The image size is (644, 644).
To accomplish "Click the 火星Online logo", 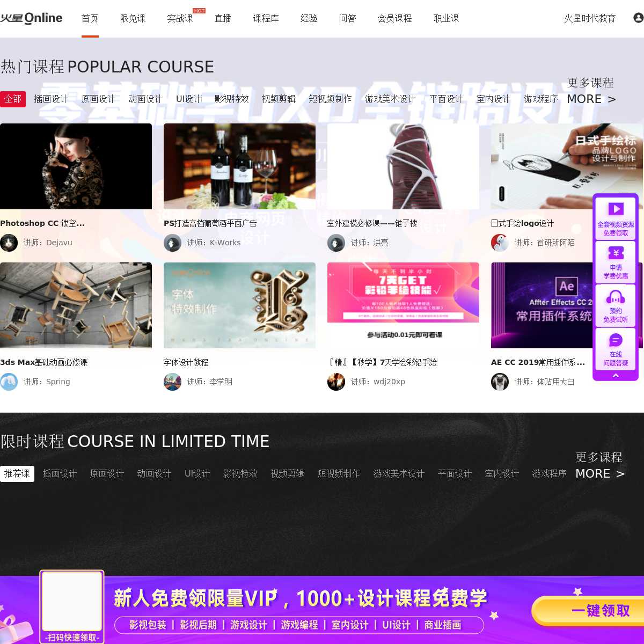I will click(31, 18).
